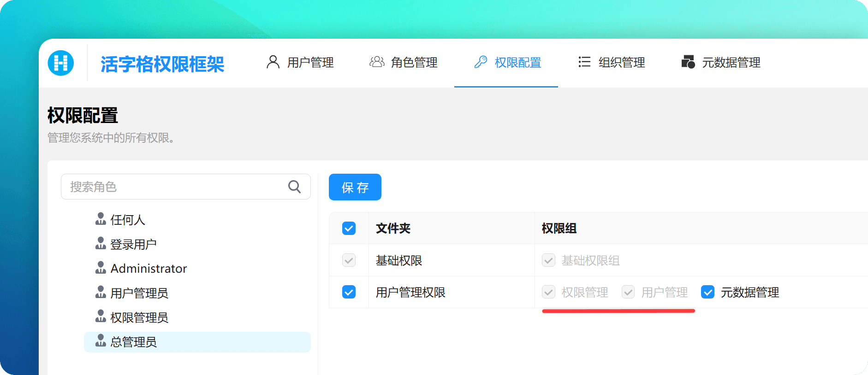Uncheck the 元数据管理 permission checkbox
This screenshot has height=375, width=868.
pos(707,292)
